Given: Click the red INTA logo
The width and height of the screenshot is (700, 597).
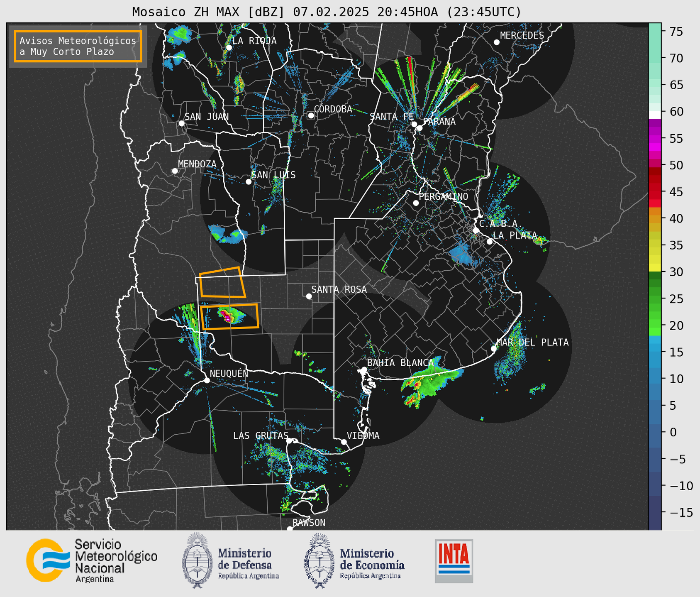Looking at the screenshot, I should [454, 560].
